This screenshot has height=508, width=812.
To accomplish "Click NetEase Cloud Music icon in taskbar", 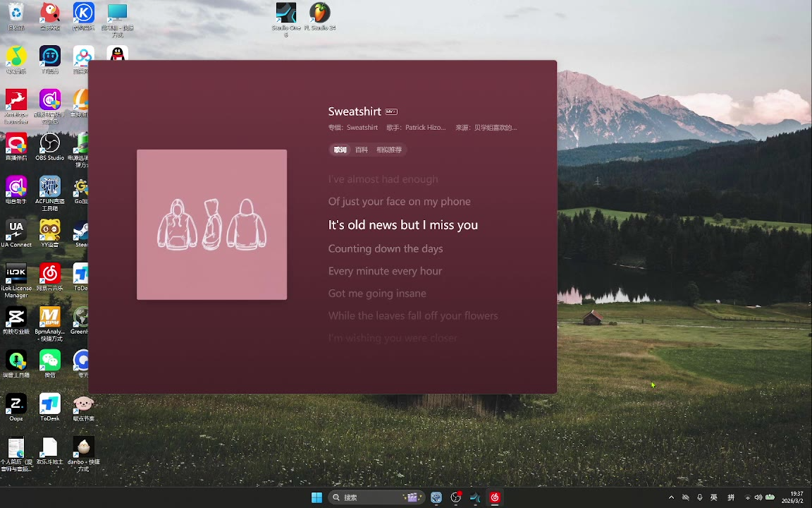I will (x=495, y=497).
